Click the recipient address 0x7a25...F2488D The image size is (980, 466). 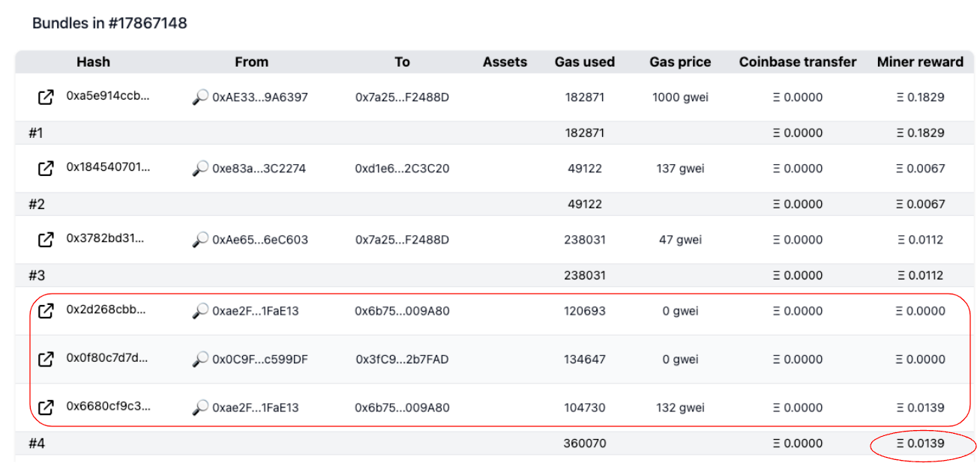tap(403, 97)
